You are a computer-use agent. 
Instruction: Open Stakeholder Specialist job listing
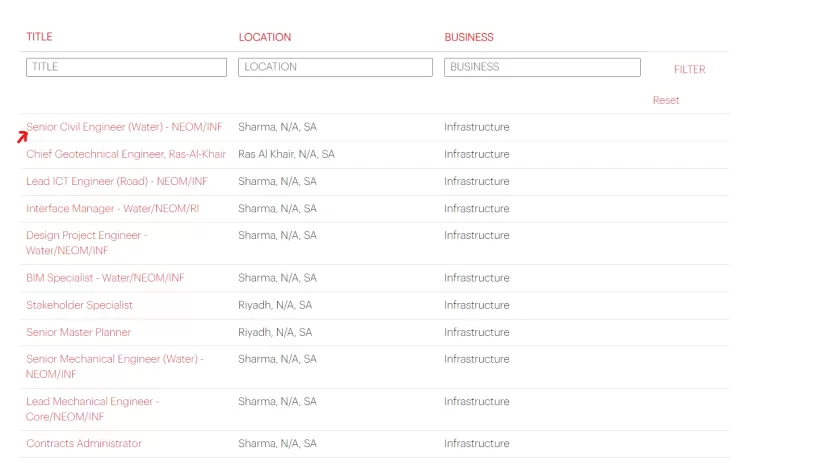pos(79,305)
